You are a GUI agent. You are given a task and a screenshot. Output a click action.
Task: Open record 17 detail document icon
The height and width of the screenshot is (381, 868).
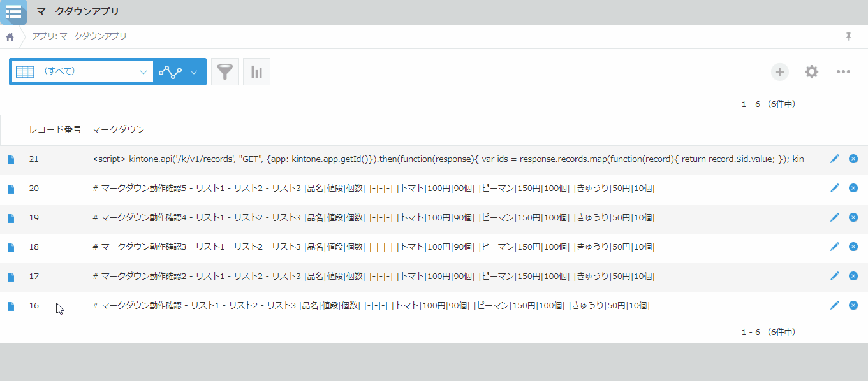11,277
